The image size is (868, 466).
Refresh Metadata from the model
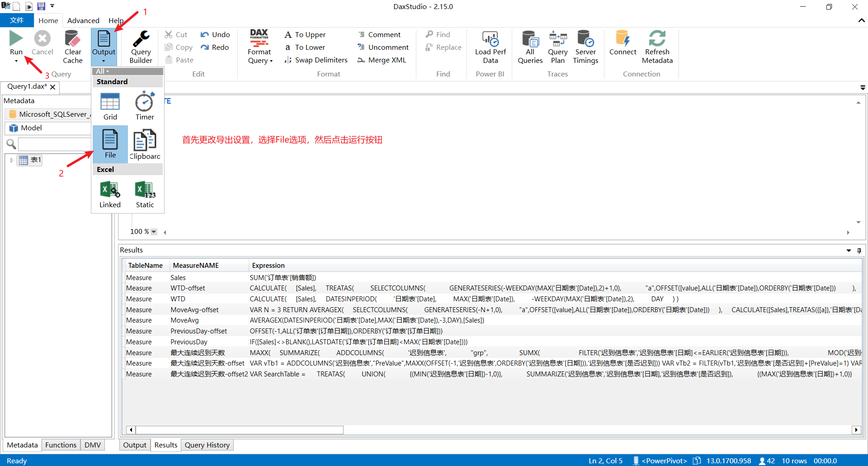[657, 47]
